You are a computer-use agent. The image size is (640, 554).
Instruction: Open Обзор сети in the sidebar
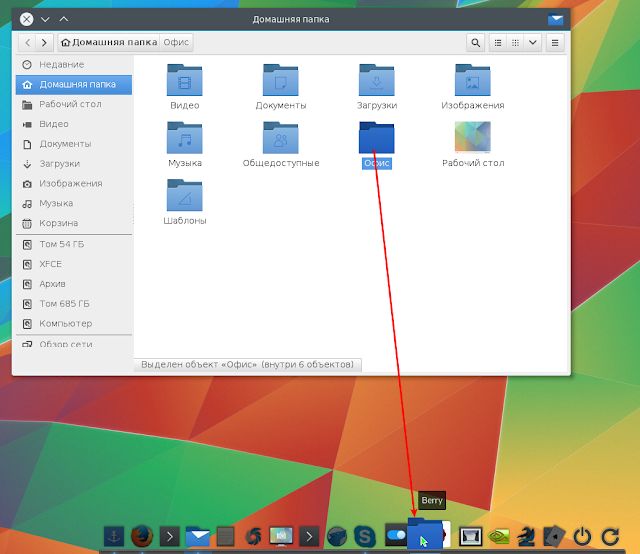click(x=74, y=343)
